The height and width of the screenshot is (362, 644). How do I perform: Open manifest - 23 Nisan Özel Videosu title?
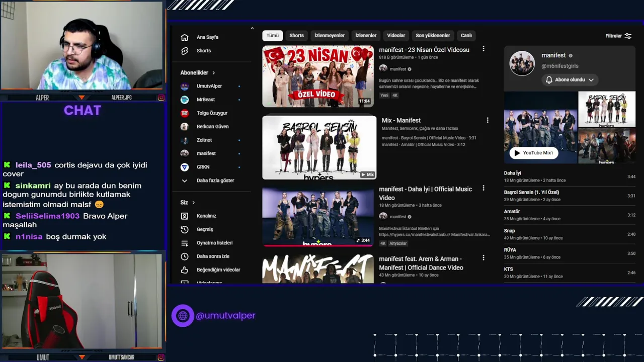[x=424, y=50]
